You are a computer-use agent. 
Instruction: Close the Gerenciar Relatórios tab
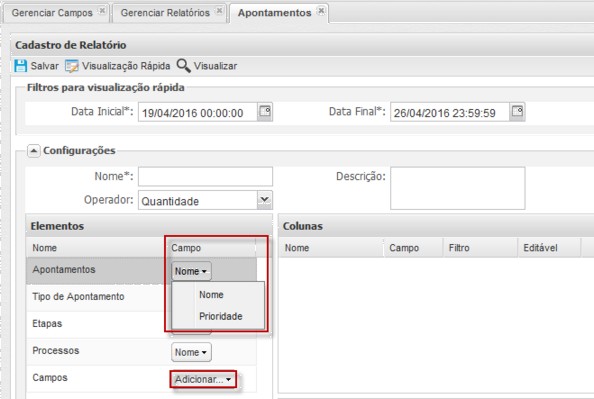pyautogui.click(x=219, y=11)
